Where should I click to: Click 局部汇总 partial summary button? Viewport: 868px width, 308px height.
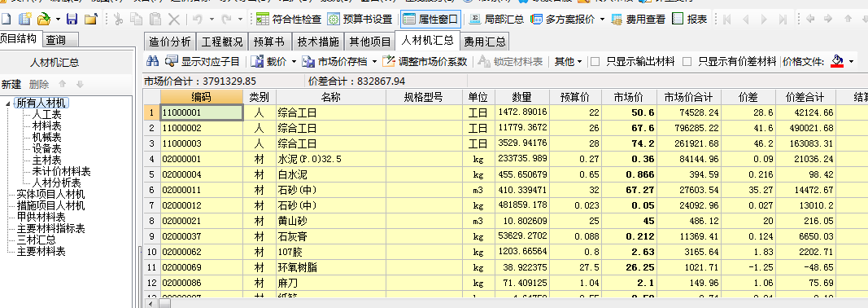pyautogui.click(x=496, y=20)
